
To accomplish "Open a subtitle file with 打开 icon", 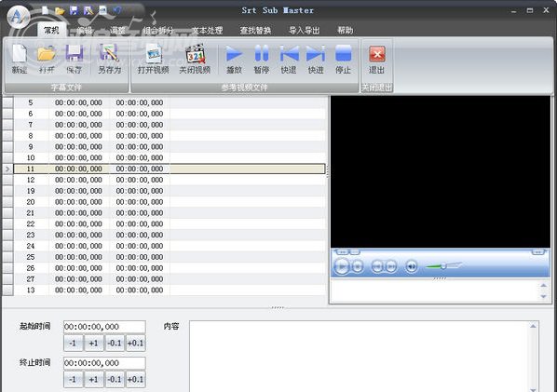I will point(47,59).
